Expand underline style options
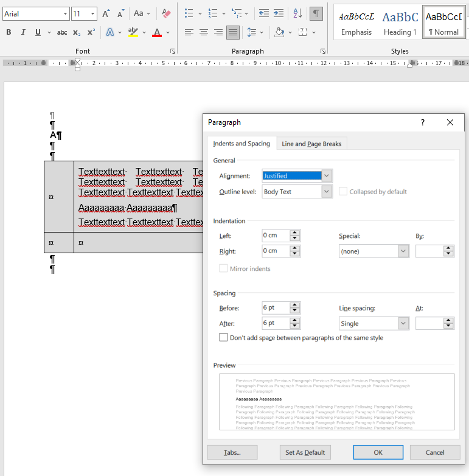 pos(49,32)
